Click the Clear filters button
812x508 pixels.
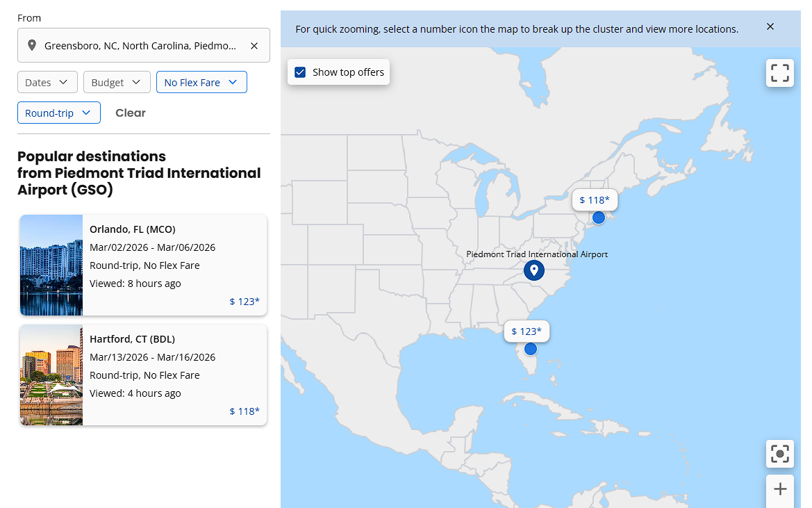click(x=131, y=113)
